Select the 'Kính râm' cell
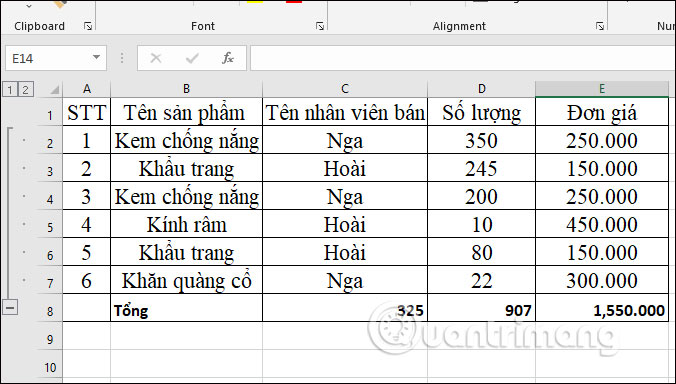676x384 pixels. (x=186, y=224)
